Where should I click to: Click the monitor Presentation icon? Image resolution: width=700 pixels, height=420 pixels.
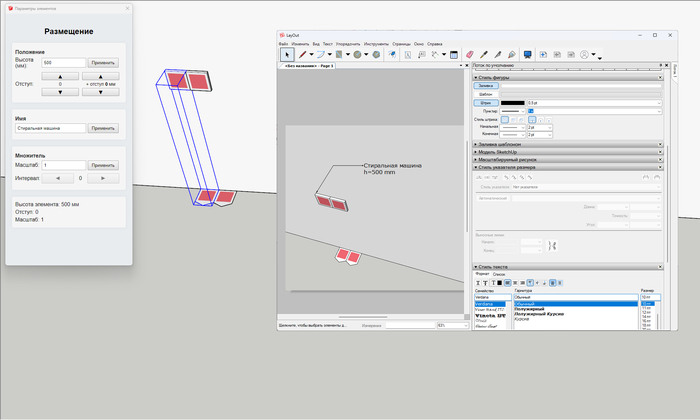(527, 54)
